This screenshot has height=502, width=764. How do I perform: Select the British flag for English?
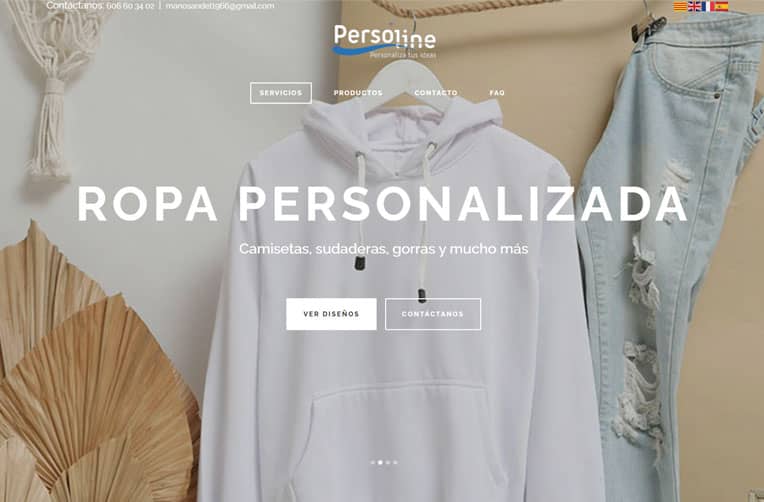(x=694, y=6)
